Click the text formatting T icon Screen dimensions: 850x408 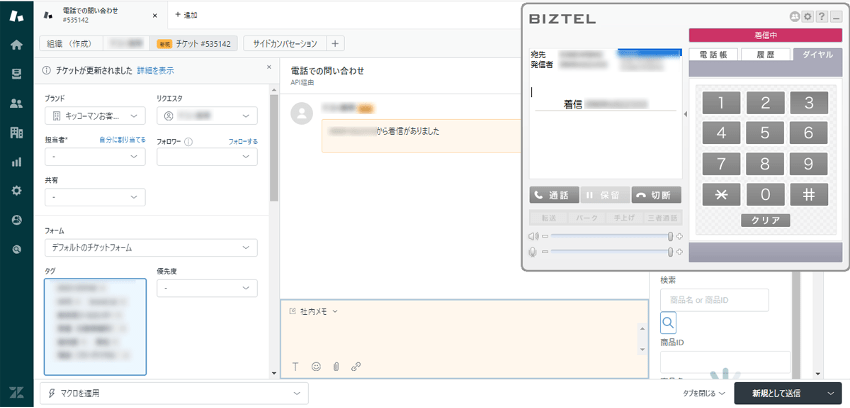(x=296, y=367)
